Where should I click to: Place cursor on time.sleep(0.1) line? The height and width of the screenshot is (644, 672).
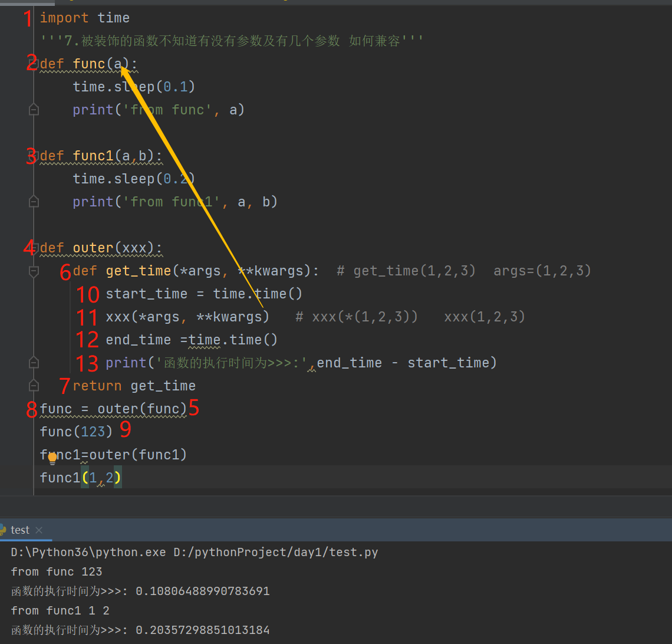pyautogui.click(x=134, y=87)
